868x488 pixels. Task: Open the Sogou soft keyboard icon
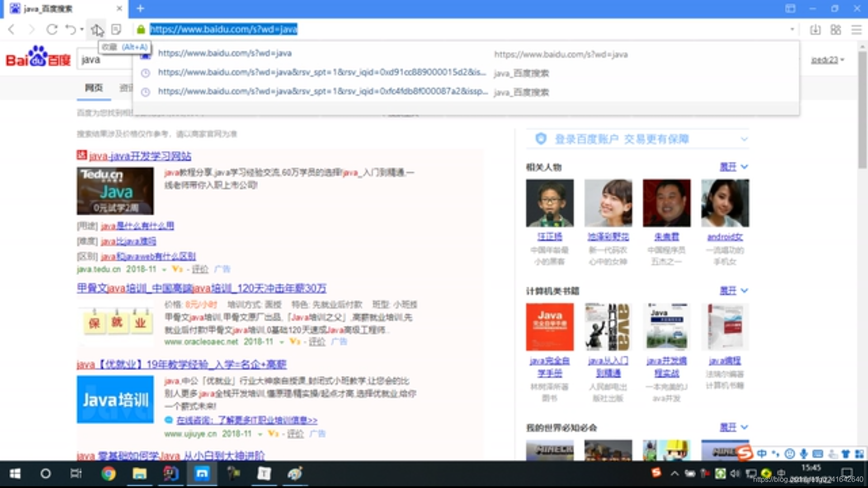click(x=817, y=454)
